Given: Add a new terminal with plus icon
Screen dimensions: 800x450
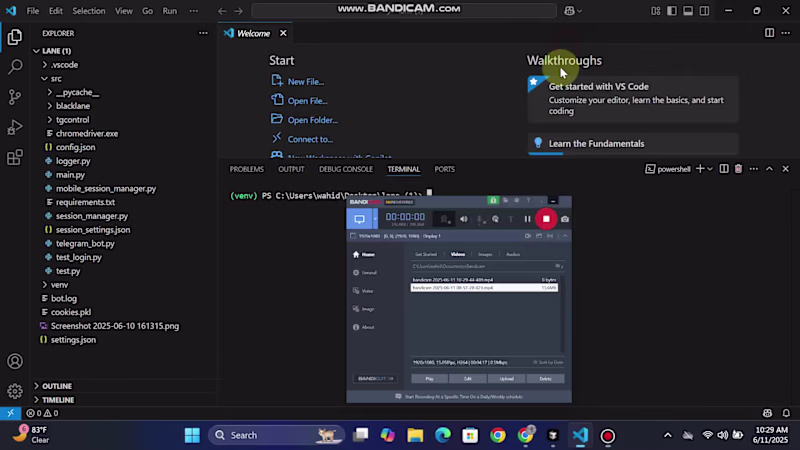Looking at the screenshot, I should tap(700, 169).
